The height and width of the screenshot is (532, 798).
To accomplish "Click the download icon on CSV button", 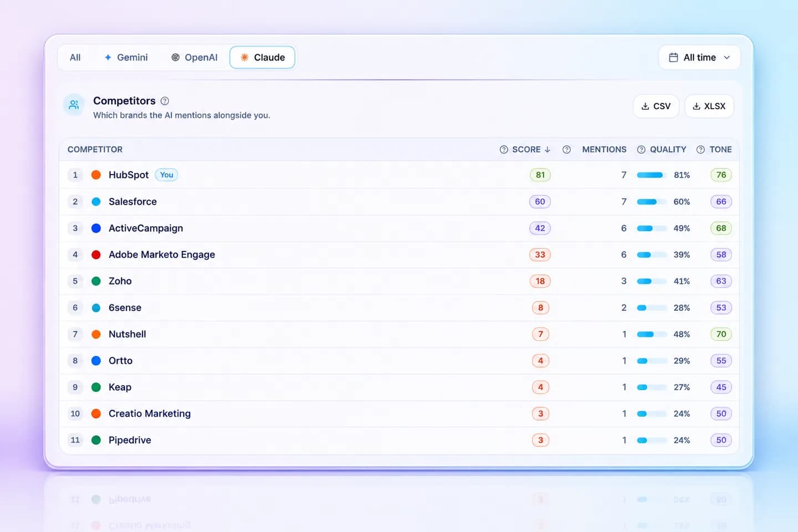I will (645, 106).
